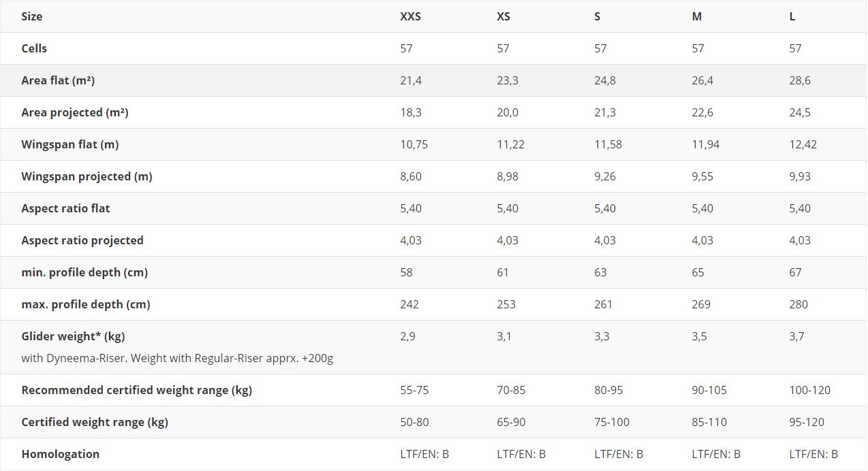Click the S size column header
Image resolution: width=868 pixels, height=471 pixels.
click(x=598, y=16)
